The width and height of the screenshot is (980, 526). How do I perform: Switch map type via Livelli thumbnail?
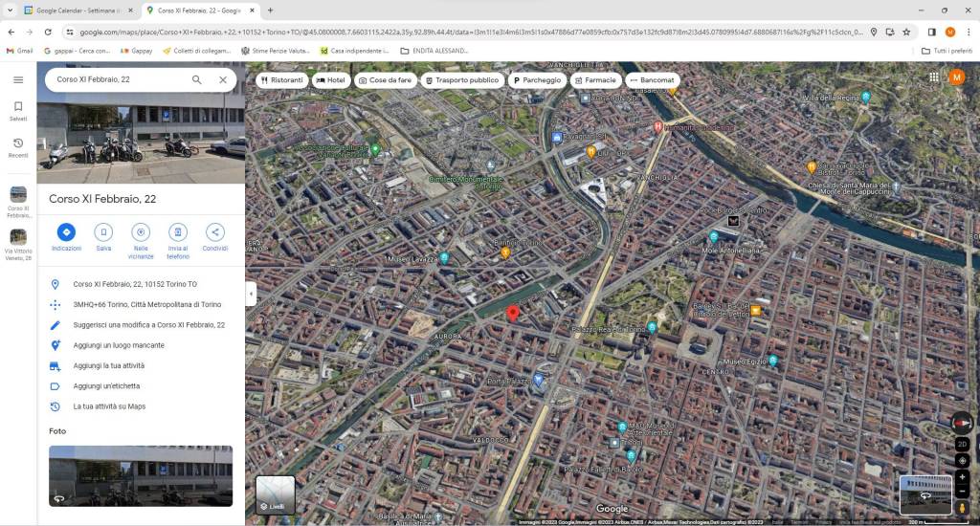[276, 494]
